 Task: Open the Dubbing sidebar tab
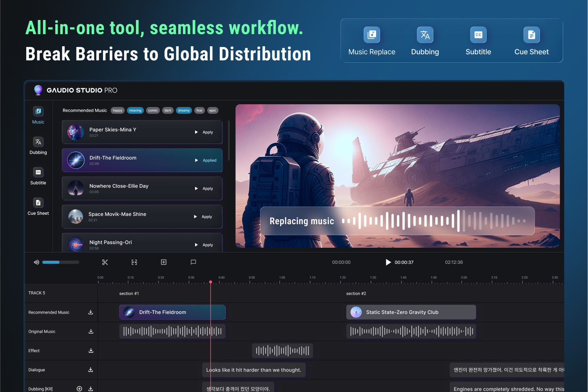click(x=38, y=146)
